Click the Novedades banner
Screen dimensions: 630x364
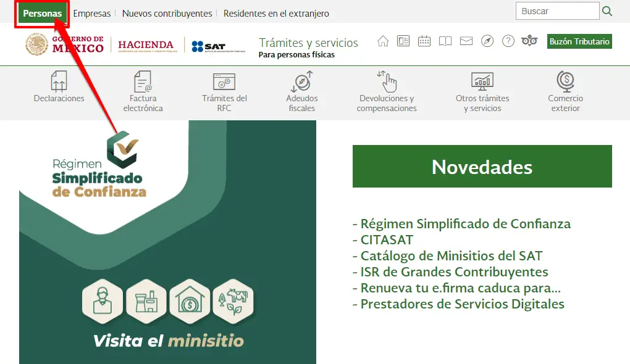pos(482,166)
